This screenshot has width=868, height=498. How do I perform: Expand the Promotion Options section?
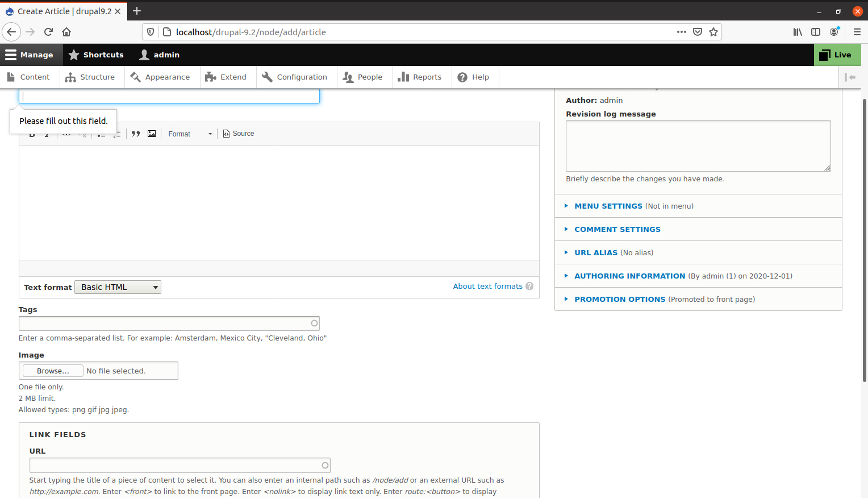(x=620, y=299)
